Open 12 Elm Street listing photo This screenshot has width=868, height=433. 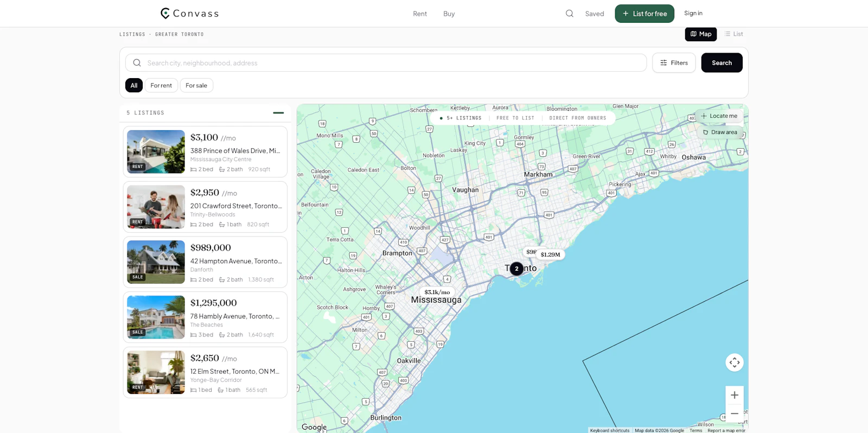tap(156, 372)
